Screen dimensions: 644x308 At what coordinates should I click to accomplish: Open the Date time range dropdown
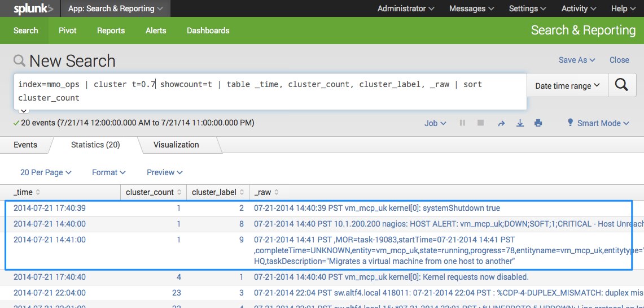coord(567,86)
